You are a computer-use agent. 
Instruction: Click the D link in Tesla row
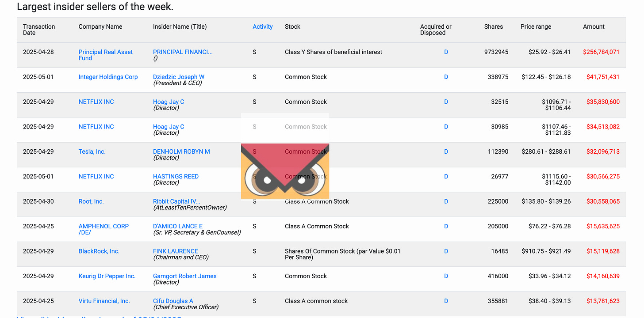[x=446, y=151]
